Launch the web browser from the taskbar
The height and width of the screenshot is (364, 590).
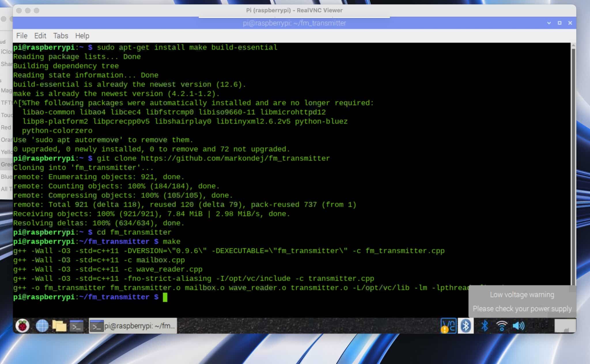42,326
